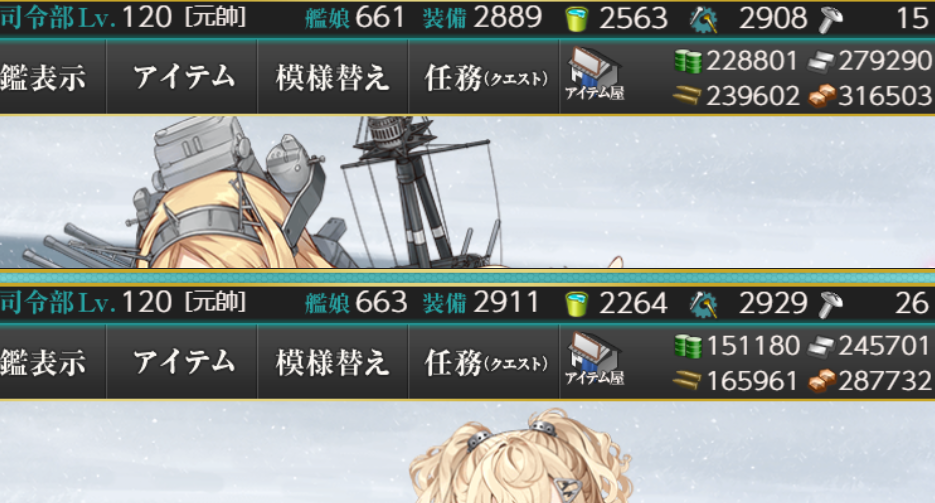Click the repair bucket icon beside 2563
The height and width of the screenshot is (503, 935).
click(576, 19)
